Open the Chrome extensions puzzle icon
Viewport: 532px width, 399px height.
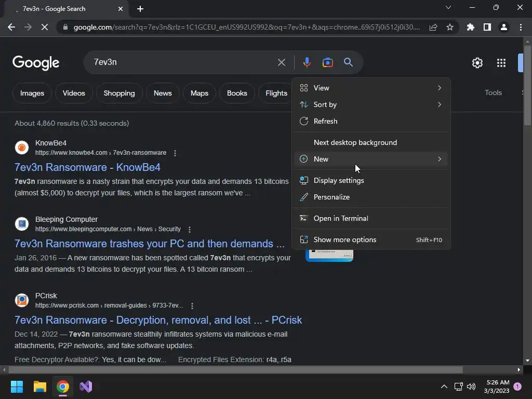pyautogui.click(x=470, y=27)
